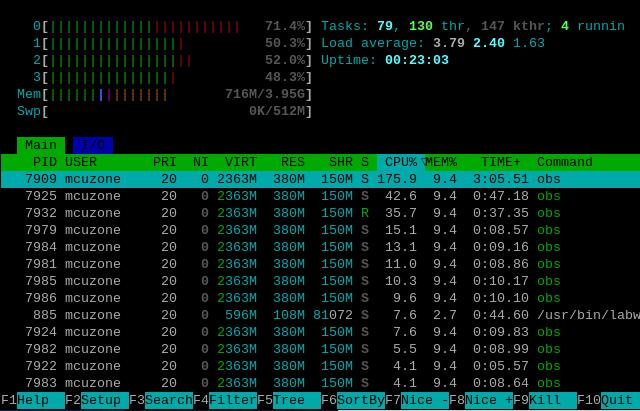Image resolution: width=640 pixels, height=411 pixels.
Task: Click the CPU 1 usage meter
Action: (173, 43)
